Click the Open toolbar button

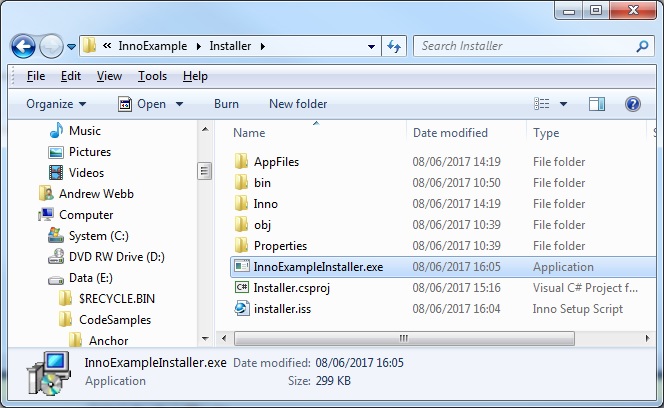pos(142,104)
